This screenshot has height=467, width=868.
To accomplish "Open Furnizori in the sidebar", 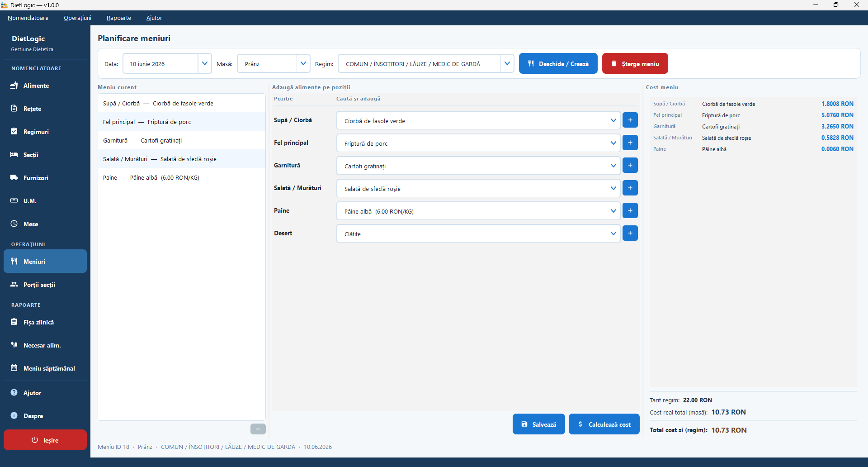I will [x=45, y=178].
